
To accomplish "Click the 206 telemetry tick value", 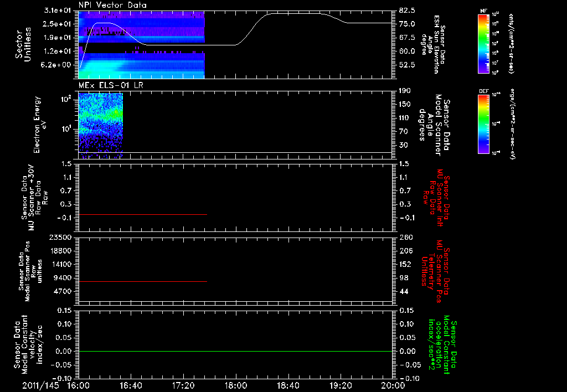I will point(406,251).
